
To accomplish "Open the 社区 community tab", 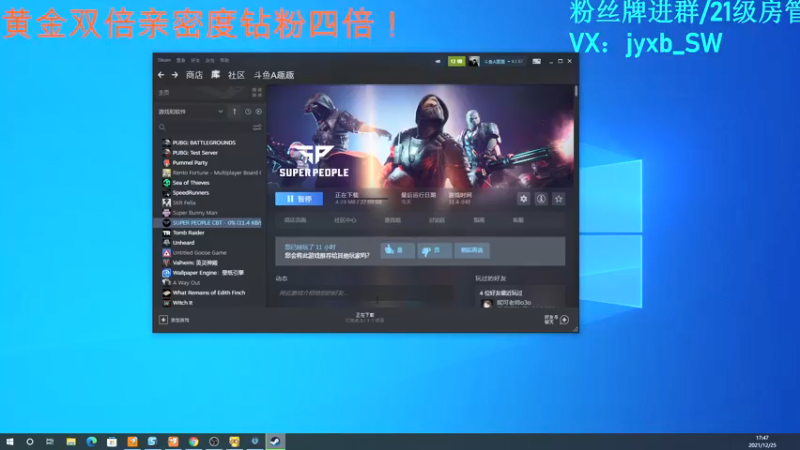I will pyautogui.click(x=236, y=75).
